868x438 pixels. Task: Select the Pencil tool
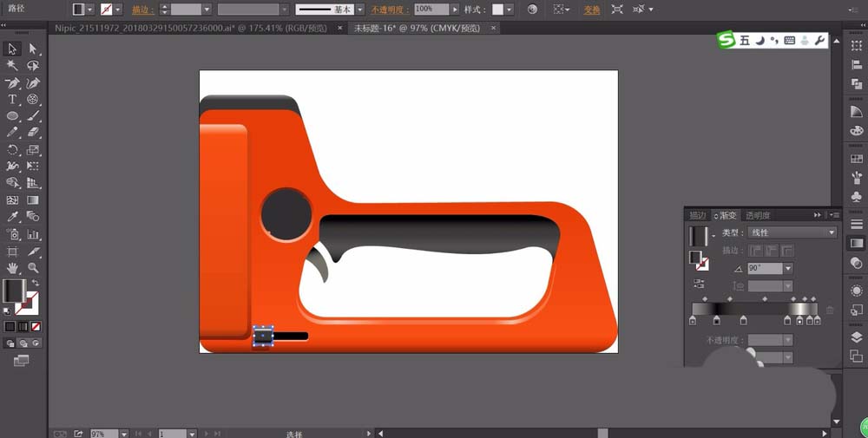point(12,133)
